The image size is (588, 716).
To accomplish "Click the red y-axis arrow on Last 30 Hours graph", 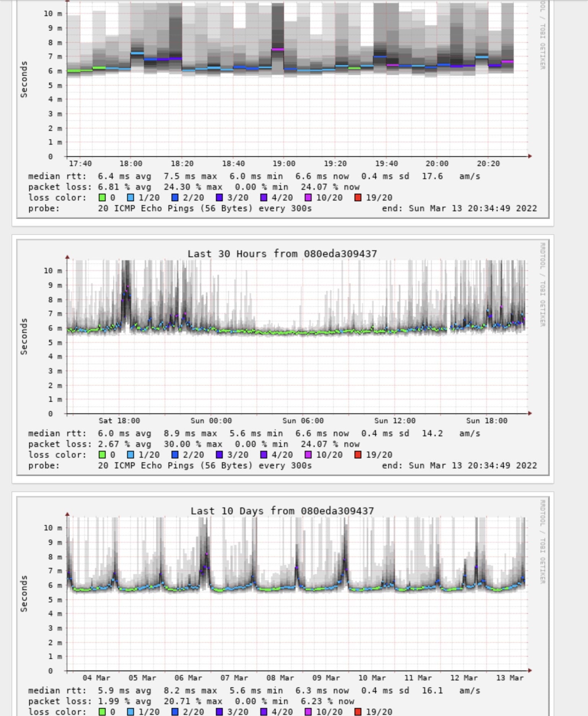I will click(67, 257).
